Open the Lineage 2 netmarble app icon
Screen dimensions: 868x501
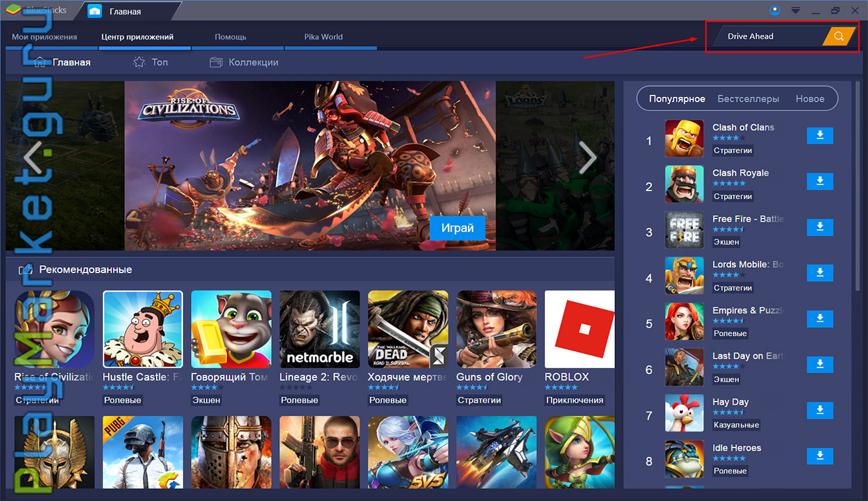[x=320, y=329]
